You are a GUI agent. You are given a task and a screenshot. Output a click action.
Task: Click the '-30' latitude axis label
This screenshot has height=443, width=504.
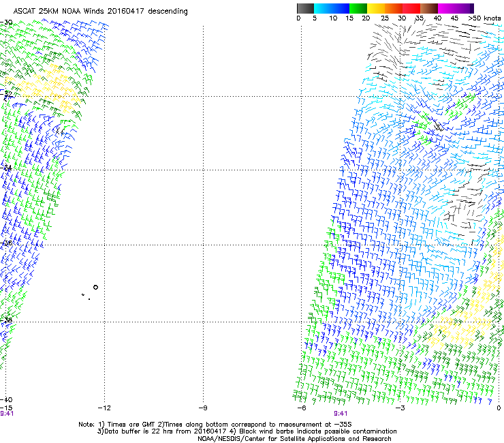6,22
